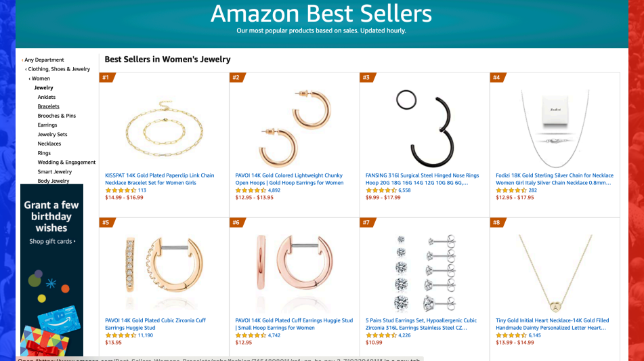Viewport: 644px width, 361px height.
Task: Click Shop gift cards banner
Action: pos(51,241)
